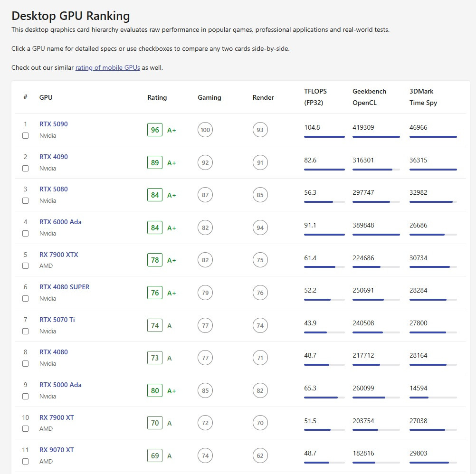The image size is (476, 474).
Task: Tick the RTX 4080 SUPER compare checkbox
Action: pos(26,299)
